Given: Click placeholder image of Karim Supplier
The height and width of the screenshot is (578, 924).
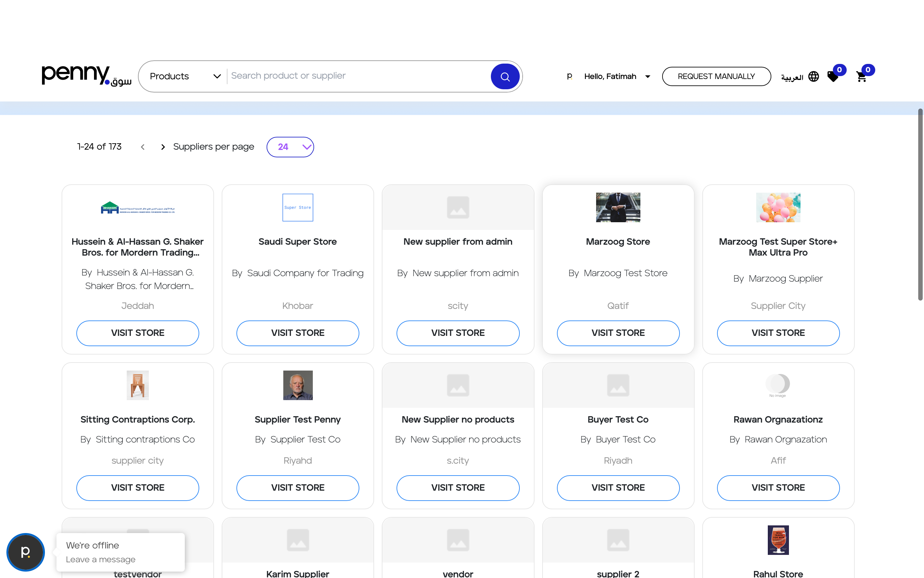Looking at the screenshot, I should point(298,540).
